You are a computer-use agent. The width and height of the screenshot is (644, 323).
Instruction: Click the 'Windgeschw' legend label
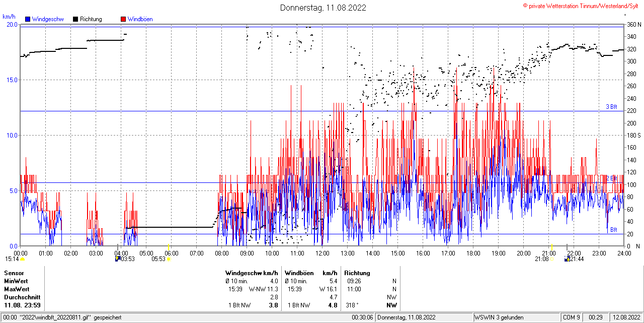click(48, 19)
